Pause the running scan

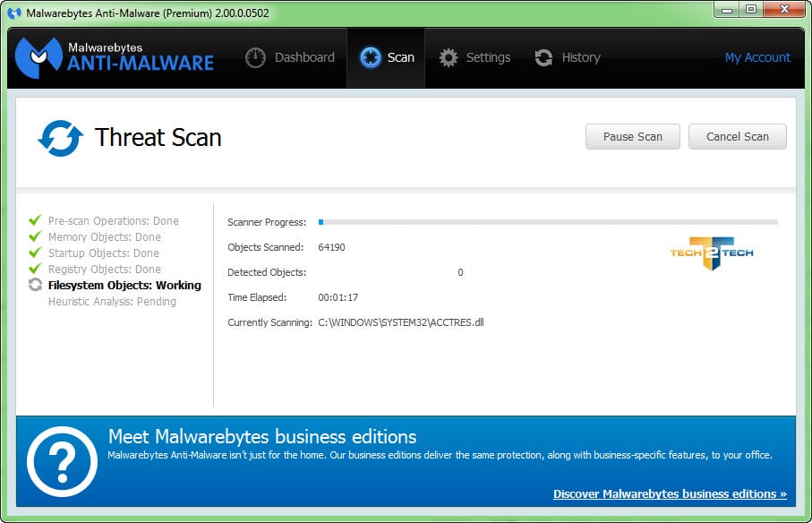tap(633, 137)
